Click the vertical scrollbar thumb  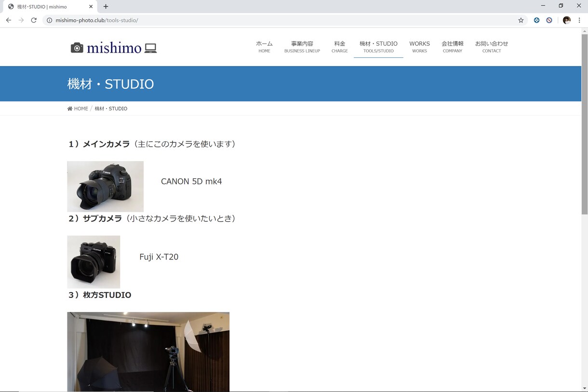(x=585, y=124)
